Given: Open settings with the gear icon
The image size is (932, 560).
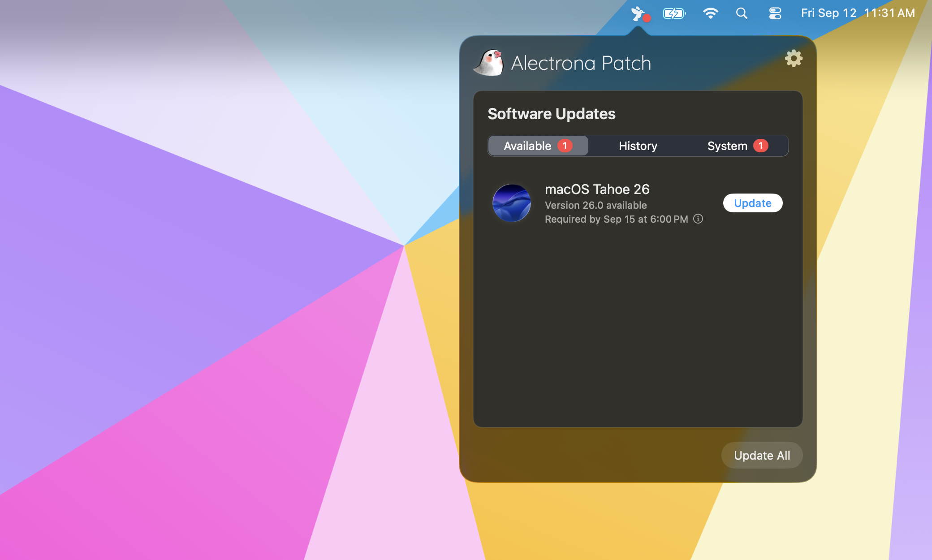Looking at the screenshot, I should click(x=794, y=59).
